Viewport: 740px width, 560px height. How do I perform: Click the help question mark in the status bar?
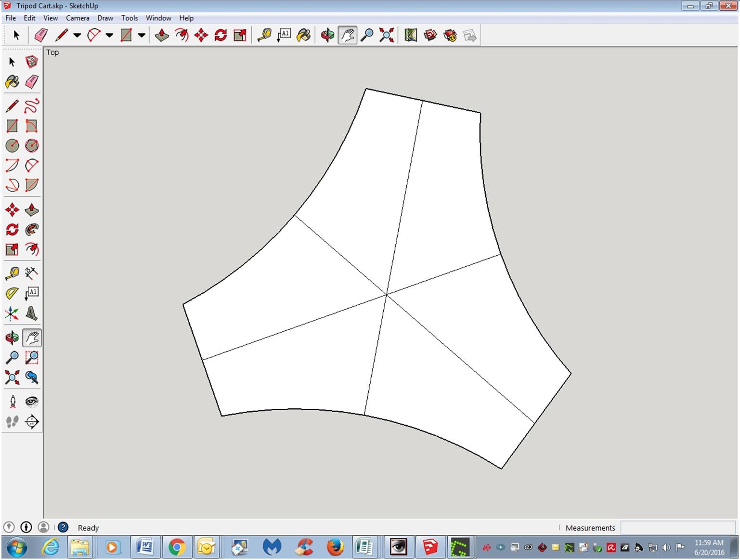(63, 527)
